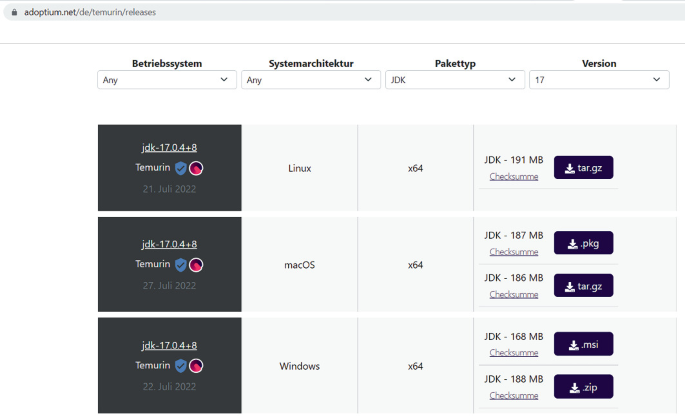
Task: Click the pink AQAvit badge icon in Linux row
Action: 197,168
